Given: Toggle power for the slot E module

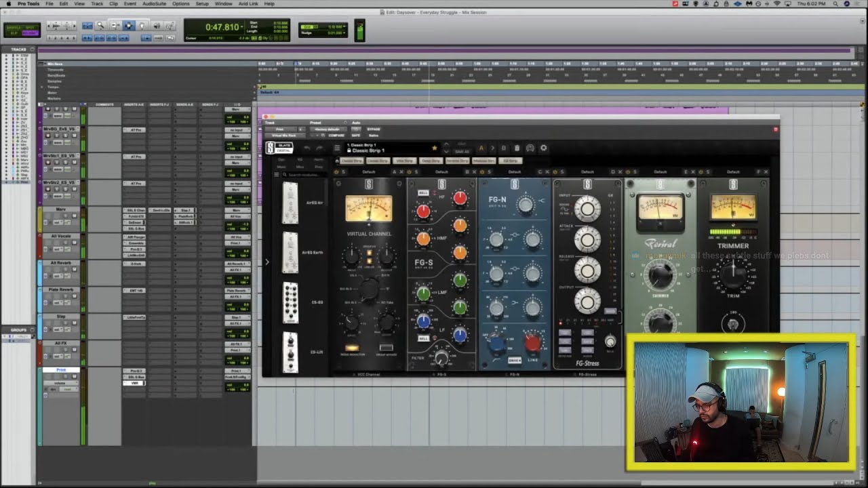Looking at the screenshot, I should 628,171.
